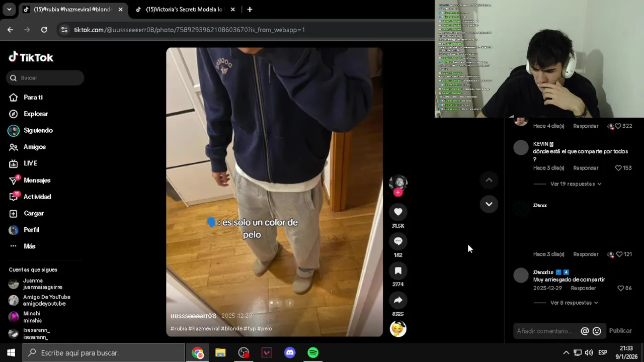
Task: Open the #rubia hashtag
Action: point(179,329)
